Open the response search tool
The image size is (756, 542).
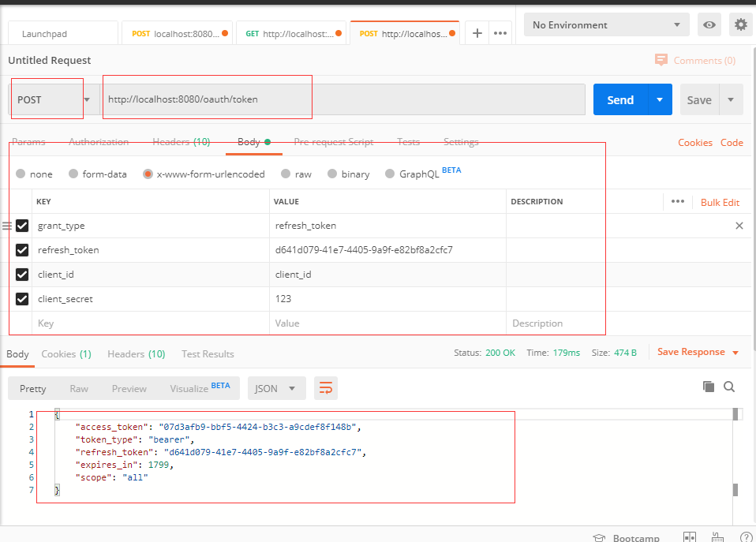coord(728,387)
